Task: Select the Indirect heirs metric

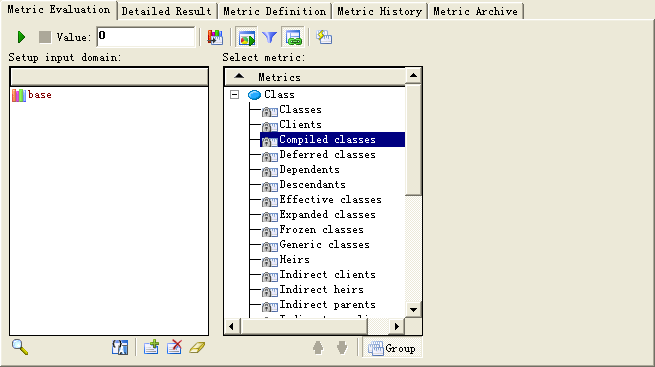Action: point(322,290)
